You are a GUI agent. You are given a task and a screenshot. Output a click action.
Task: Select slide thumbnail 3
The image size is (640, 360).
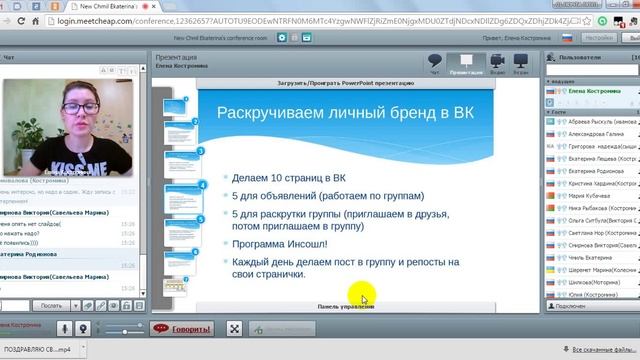pyautogui.click(x=182, y=164)
